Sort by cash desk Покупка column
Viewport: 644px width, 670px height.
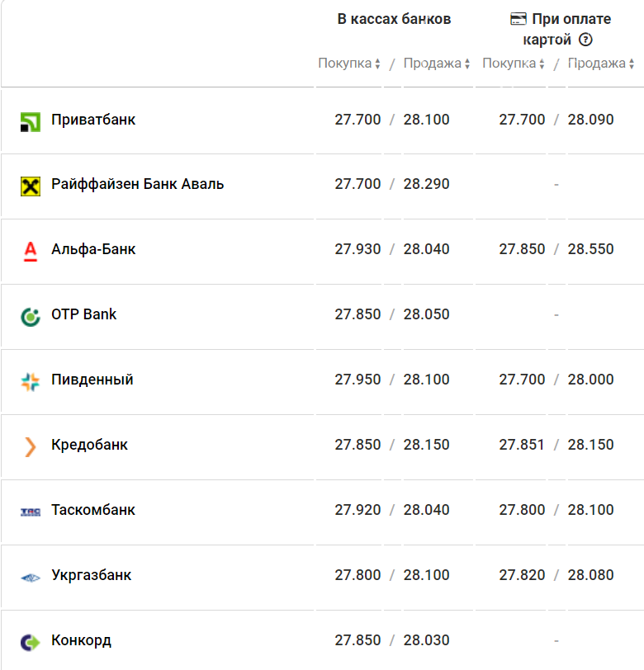click(349, 64)
